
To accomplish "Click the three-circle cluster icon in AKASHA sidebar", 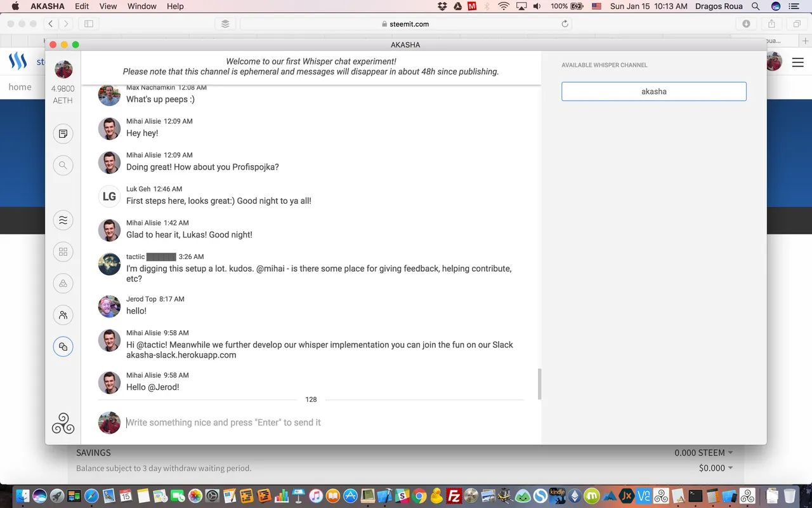I will pos(63,284).
